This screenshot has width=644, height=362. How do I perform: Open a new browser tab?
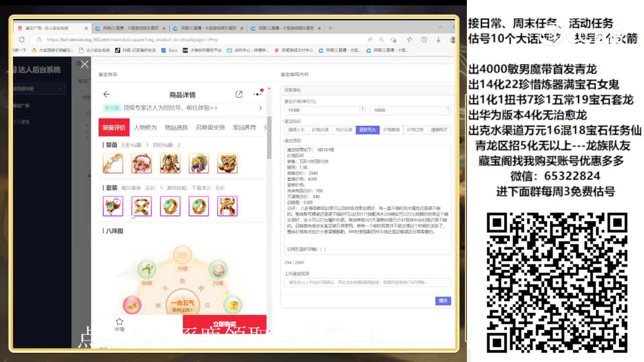coord(330,28)
